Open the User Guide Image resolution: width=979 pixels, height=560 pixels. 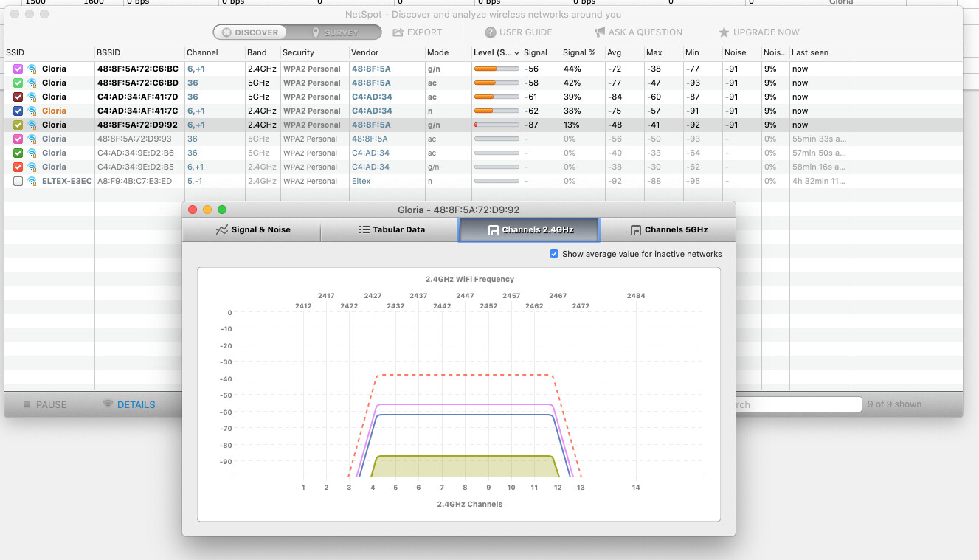(x=519, y=32)
